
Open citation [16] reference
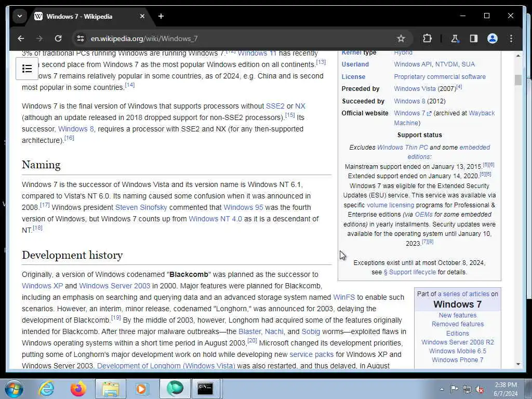point(69,138)
